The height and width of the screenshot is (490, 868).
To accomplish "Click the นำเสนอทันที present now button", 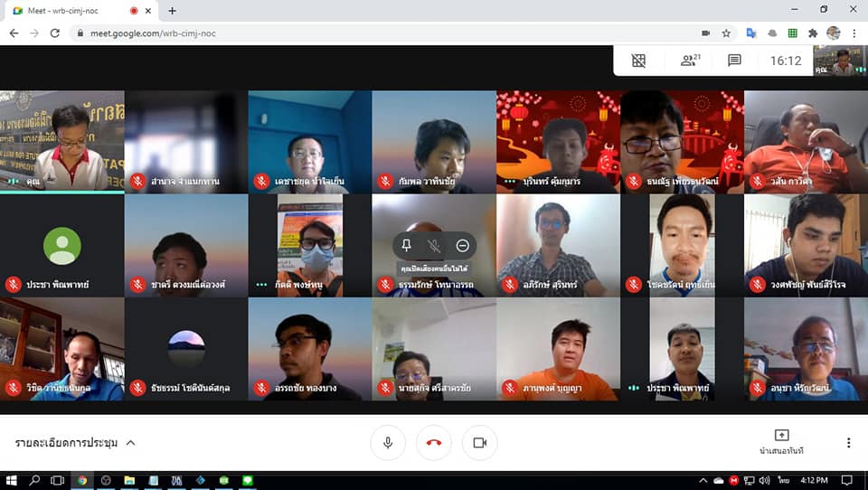I will pos(782,442).
